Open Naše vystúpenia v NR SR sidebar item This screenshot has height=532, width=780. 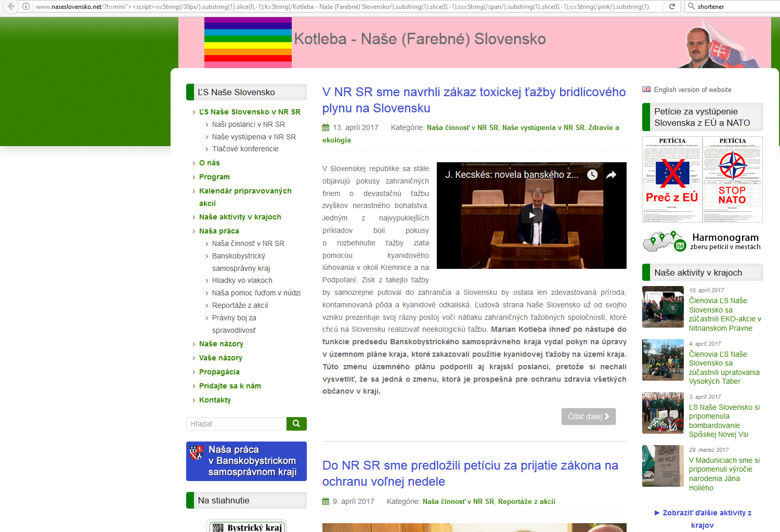tap(254, 137)
